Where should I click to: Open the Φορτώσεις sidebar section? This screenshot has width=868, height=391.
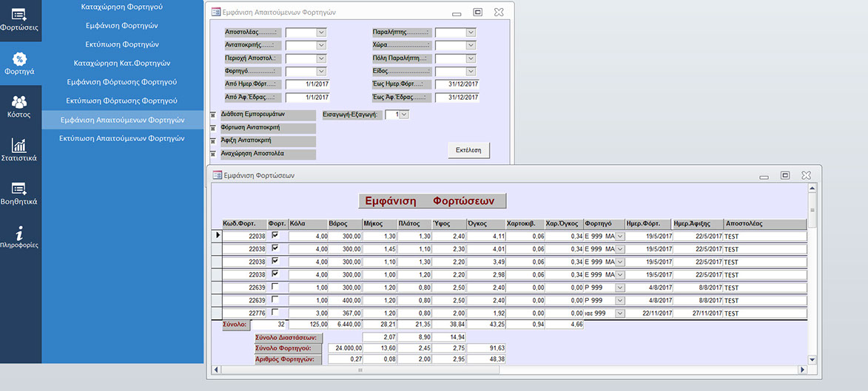coord(19,19)
